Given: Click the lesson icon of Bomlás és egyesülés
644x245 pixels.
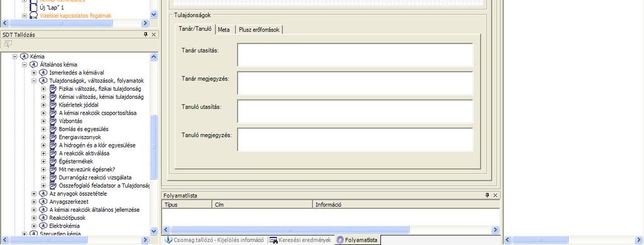Looking at the screenshot, I should pos(53,129).
